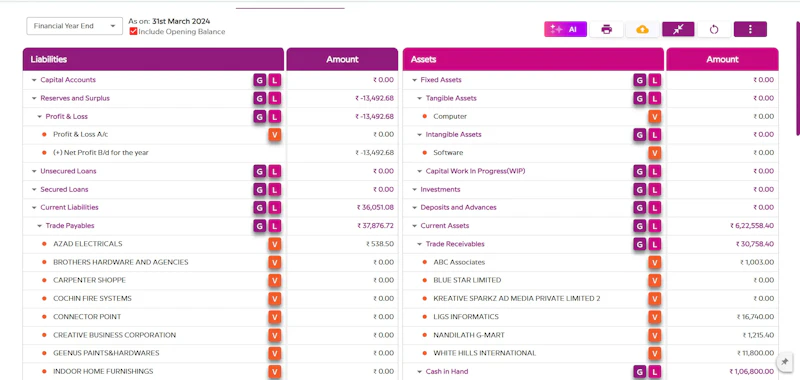The height and width of the screenshot is (380, 800).
Task: Collapse the Deposits and Advances group
Action: pyautogui.click(x=414, y=208)
